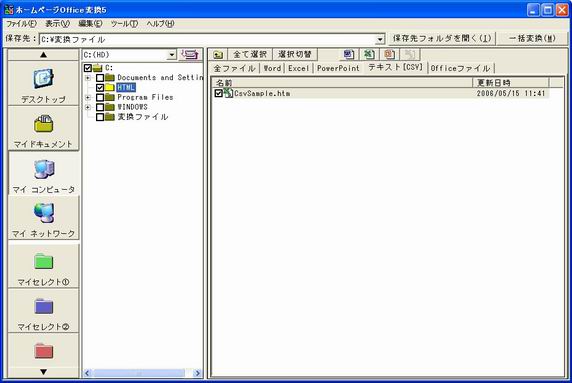The height and width of the screenshot is (383, 572).
Task: Open the マイドキュメント shortcut icon
Action: coord(43,124)
